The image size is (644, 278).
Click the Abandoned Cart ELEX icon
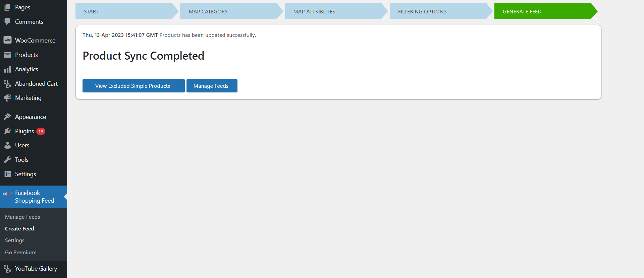(x=7, y=83)
